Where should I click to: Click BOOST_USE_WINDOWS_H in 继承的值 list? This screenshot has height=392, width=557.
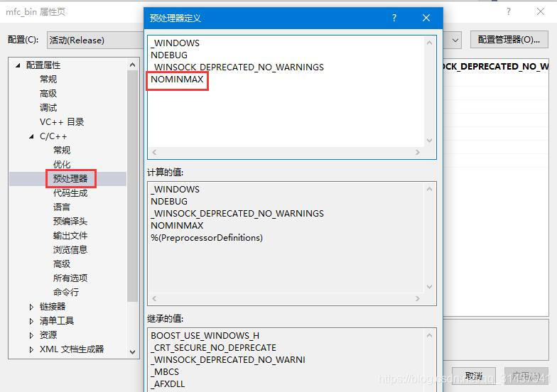point(205,335)
